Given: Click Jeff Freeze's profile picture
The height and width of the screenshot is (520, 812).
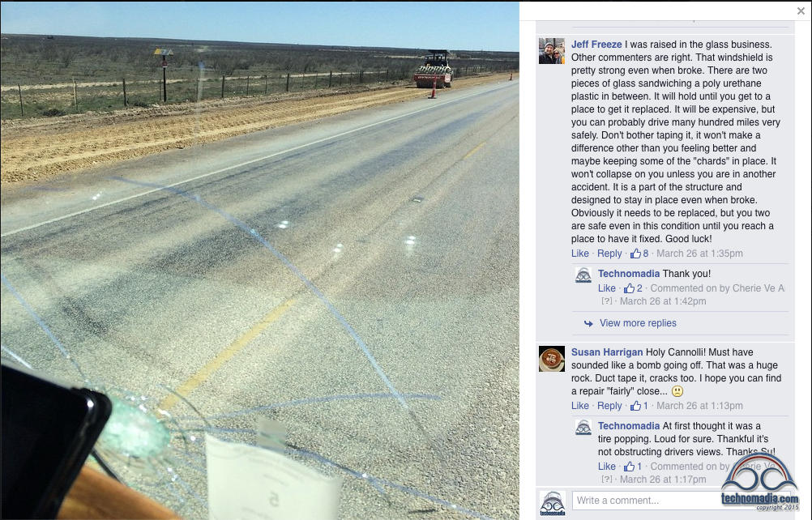Looking at the screenshot, I should coord(552,51).
